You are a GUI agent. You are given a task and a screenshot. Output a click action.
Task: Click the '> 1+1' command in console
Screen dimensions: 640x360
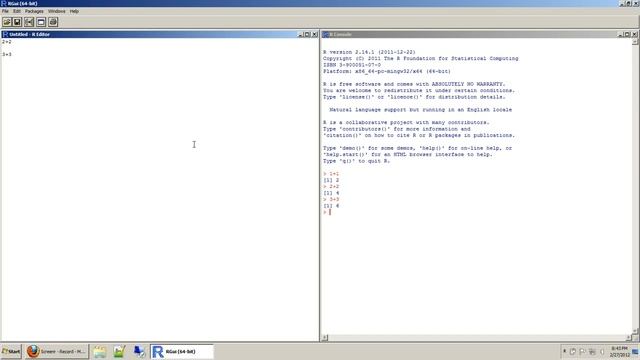(x=331, y=174)
